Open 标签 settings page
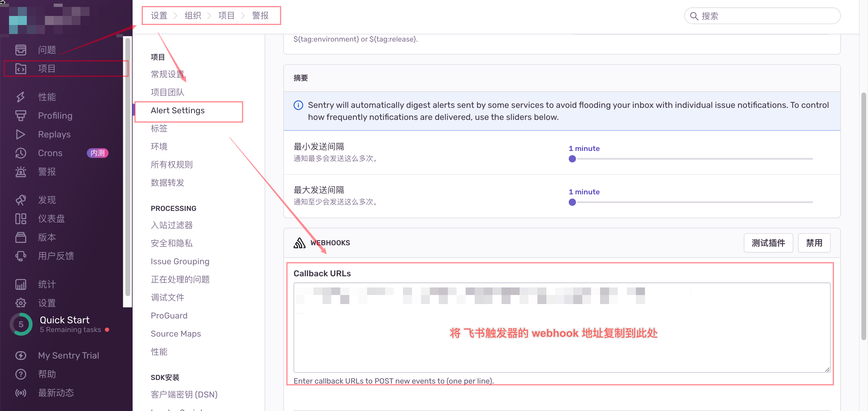This screenshot has height=411, width=868. coord(159,128)
